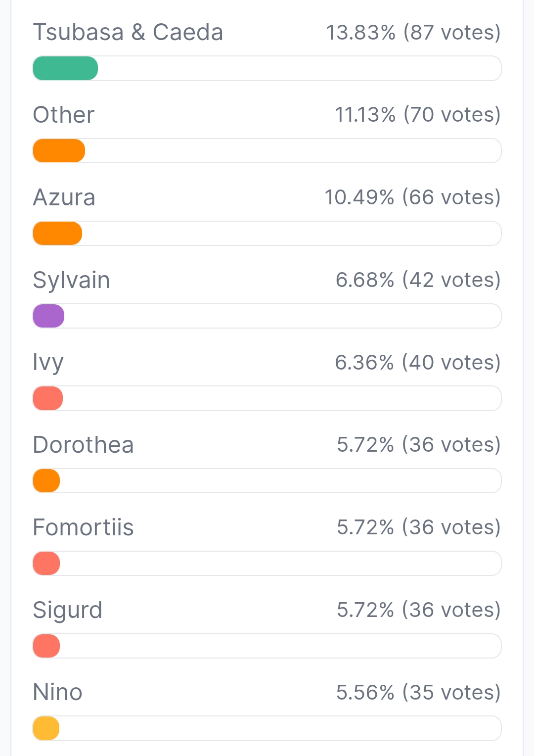Click the orange Dorothea result bar
This screenshot has height=756, width=534.
(x=46, y=481)
